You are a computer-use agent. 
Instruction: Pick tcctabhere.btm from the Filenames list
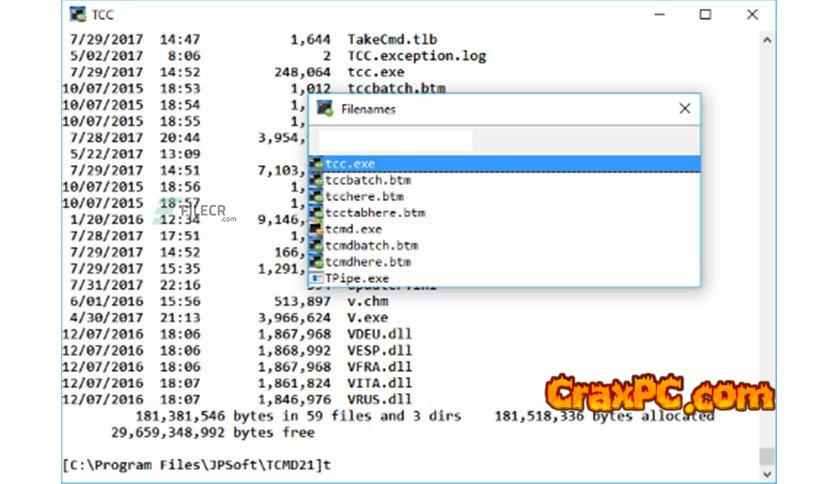pos(504,213)
